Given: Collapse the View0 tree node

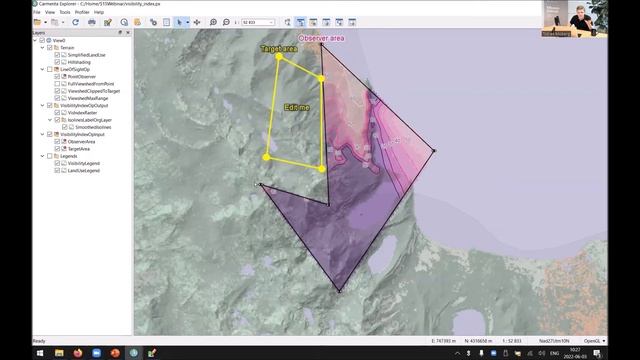Looking at the screenshot, I should pyautogui.click(x=35, y=40).
